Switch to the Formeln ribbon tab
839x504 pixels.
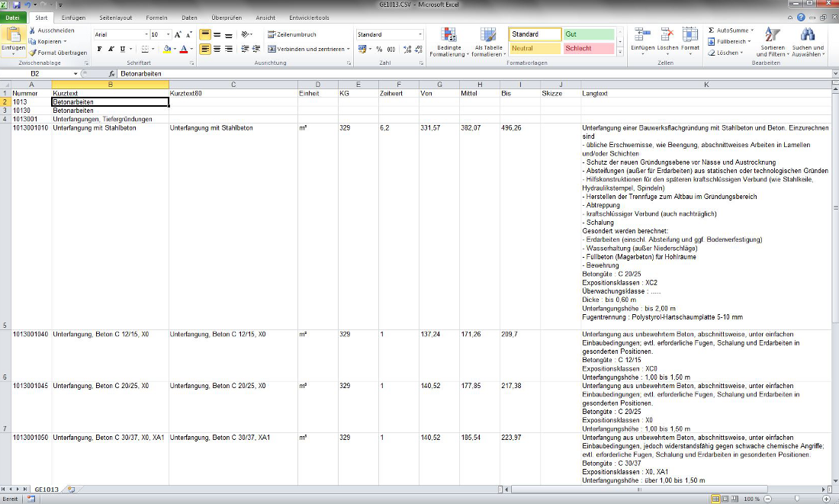[155, 17]
